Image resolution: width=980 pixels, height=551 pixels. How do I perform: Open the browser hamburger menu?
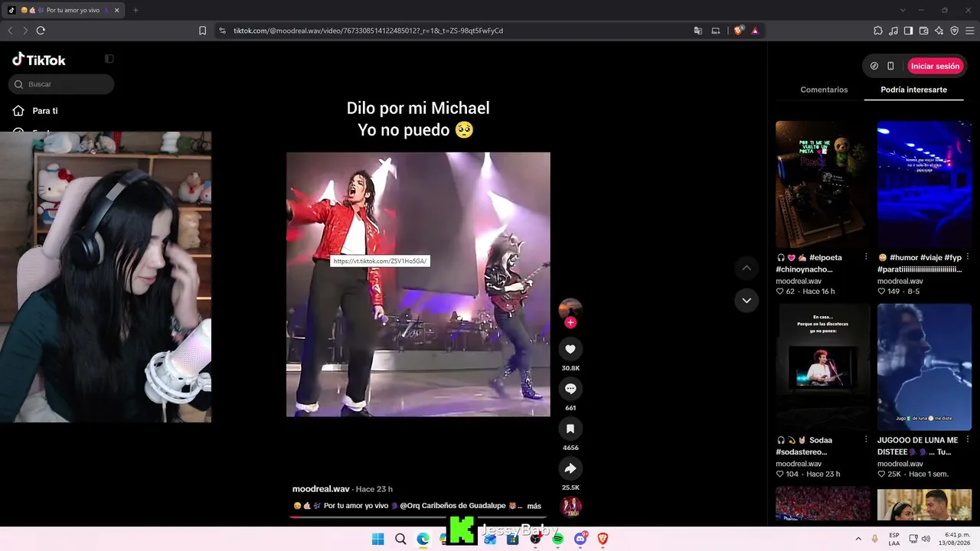click(969, 31)
